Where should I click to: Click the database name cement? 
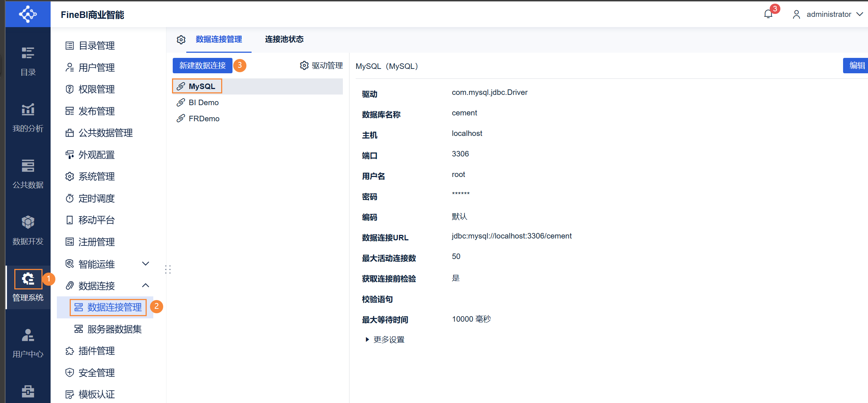464,113
